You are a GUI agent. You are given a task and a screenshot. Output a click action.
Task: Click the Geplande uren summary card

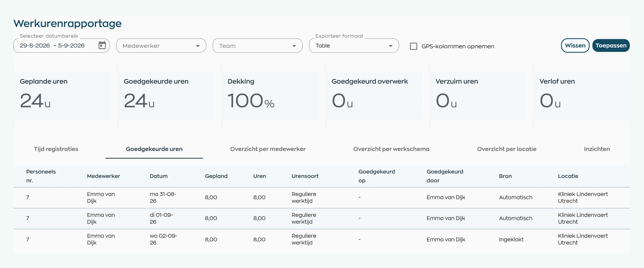coord(62,96)
